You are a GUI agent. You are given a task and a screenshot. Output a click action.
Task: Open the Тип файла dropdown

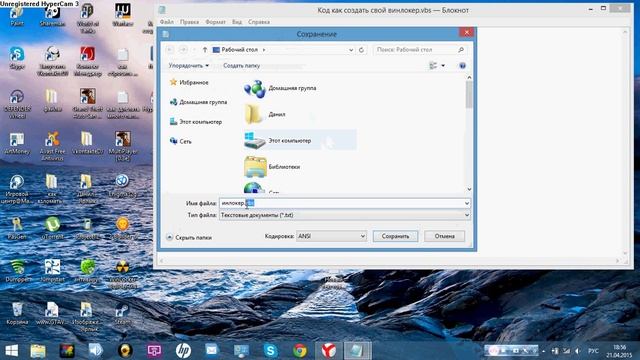click(344, 215)
